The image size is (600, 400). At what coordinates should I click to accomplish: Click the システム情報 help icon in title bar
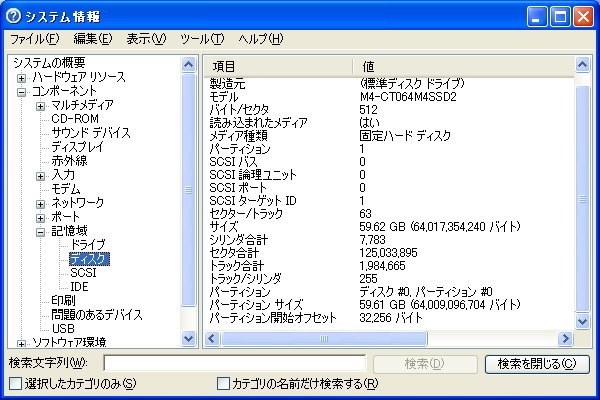pyautogui.click(x=13, y=16)
